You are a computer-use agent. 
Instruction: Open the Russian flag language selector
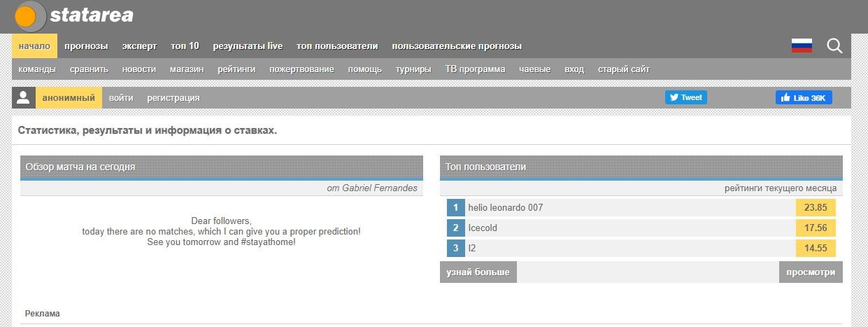[x=802, y=46]
